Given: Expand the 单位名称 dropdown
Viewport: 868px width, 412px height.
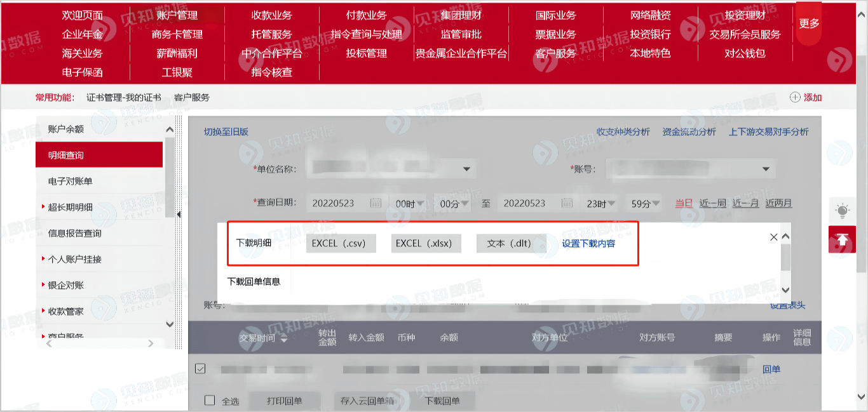Looking at the screenshot, I should 466,169.
